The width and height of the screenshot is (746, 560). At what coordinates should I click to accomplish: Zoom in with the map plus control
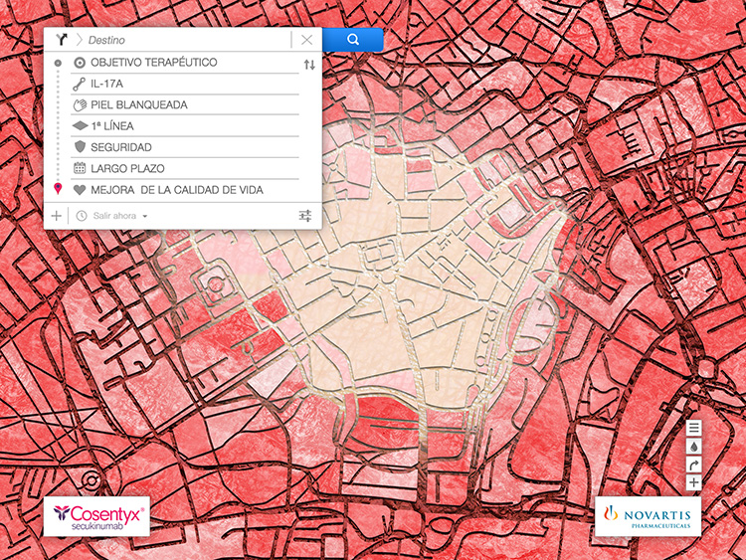click(x=693, y=483)
